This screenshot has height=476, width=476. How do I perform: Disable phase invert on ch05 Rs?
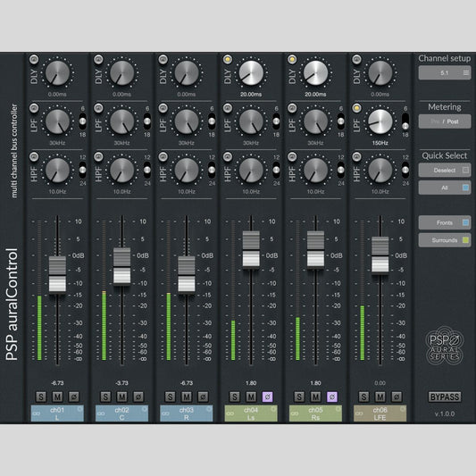332,397
